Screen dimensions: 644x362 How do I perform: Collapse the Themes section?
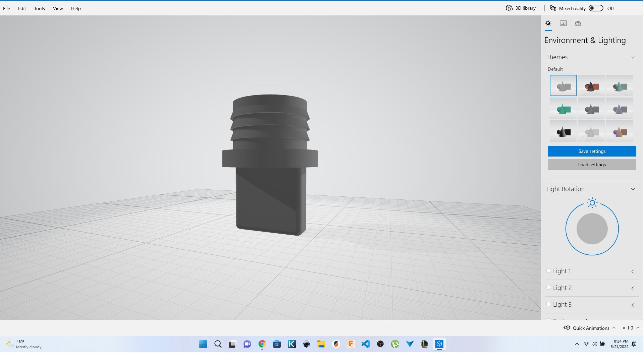coord(633,57)
